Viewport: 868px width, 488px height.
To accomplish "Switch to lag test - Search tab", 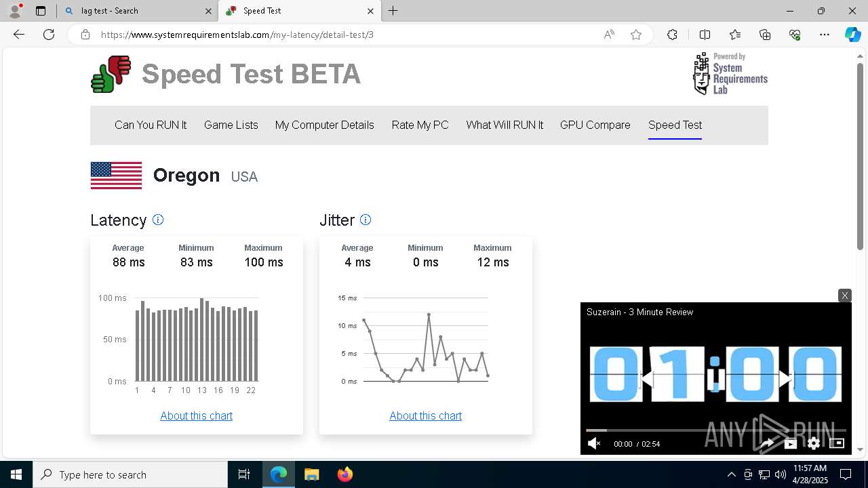I will click(136, 11).
